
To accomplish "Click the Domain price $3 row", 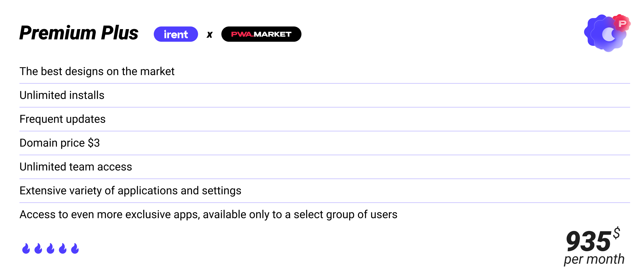I will [x=59, y=143].
